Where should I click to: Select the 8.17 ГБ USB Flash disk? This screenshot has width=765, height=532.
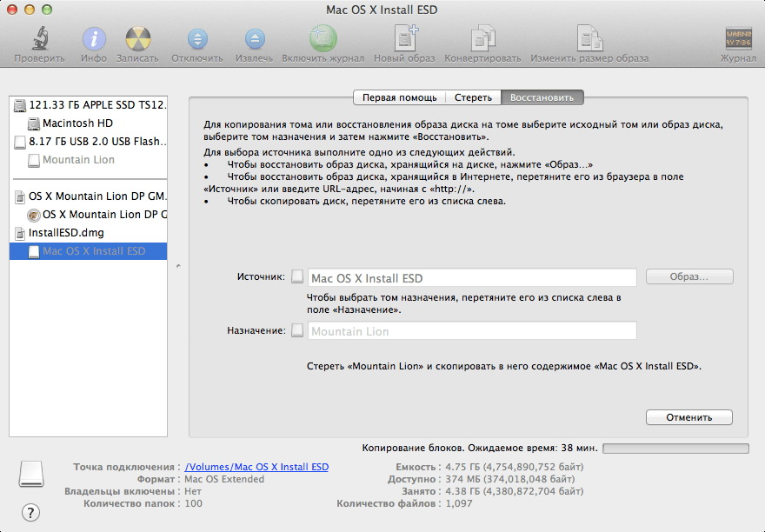(89, 142)
